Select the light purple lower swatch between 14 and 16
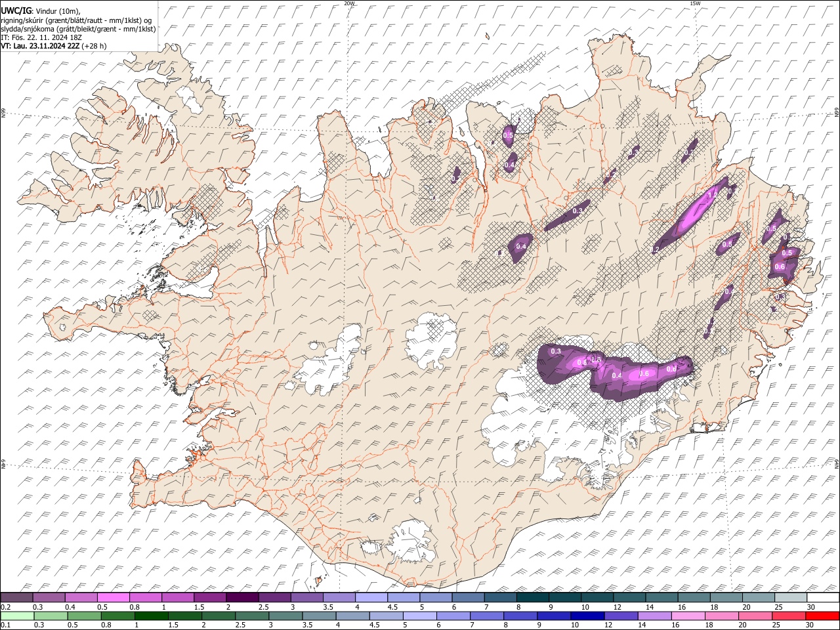 tap(655, 616)
